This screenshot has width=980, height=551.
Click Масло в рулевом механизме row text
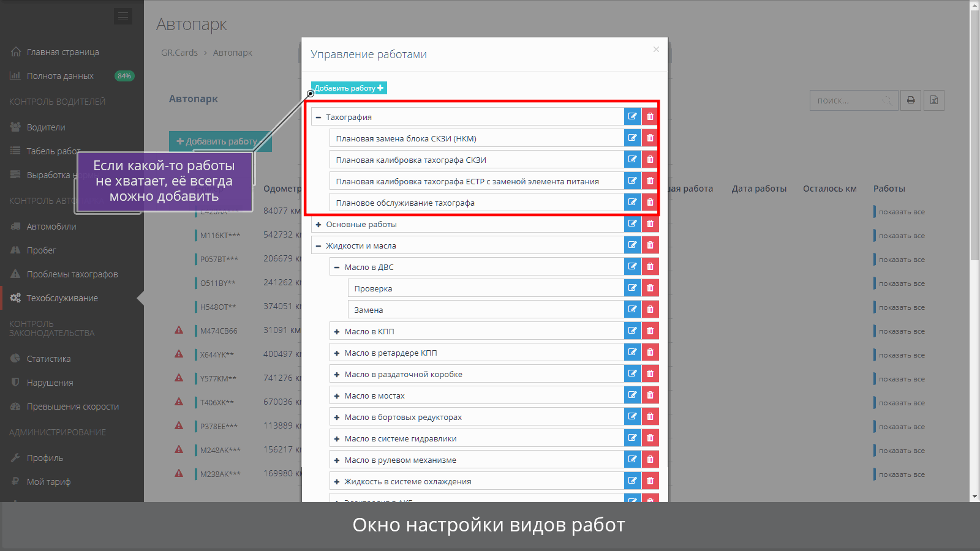click(x=400, y=460)
